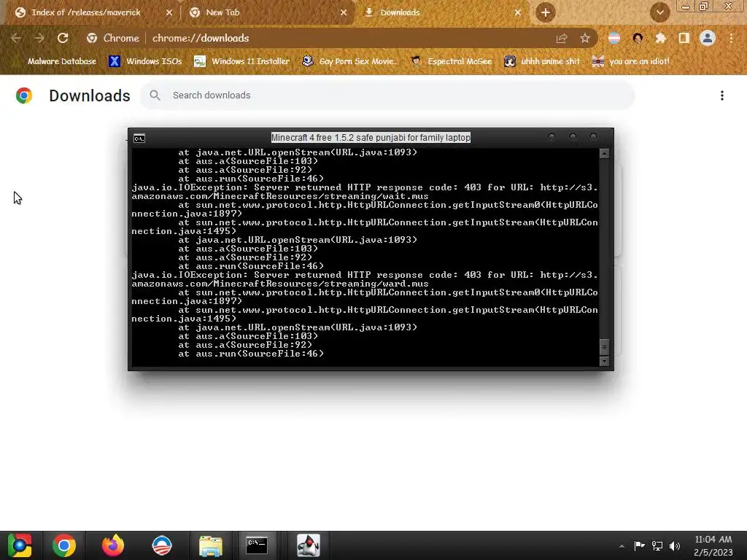Open the Start menu button
The image size is (747, 560).
click(19, 545)
